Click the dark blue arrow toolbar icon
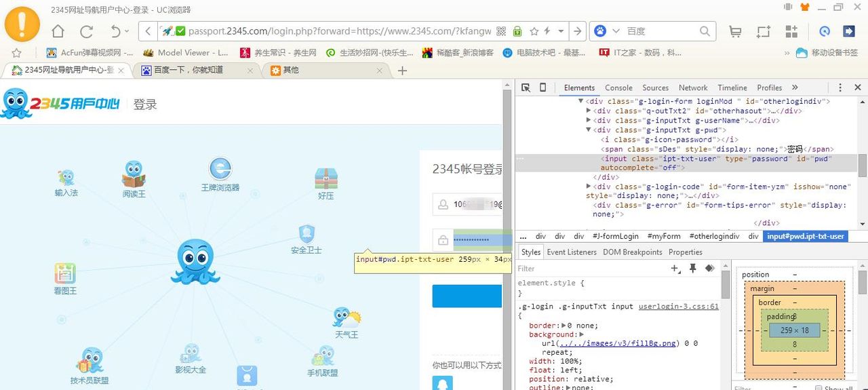Image resolution: width=868 pixels, height=390 pixels. (848, 31)
